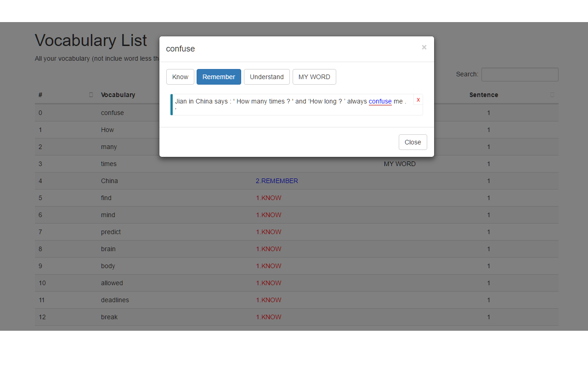Select the word 'deadlines' in table
Screen dimensions: 588x368
click(115, 300)
